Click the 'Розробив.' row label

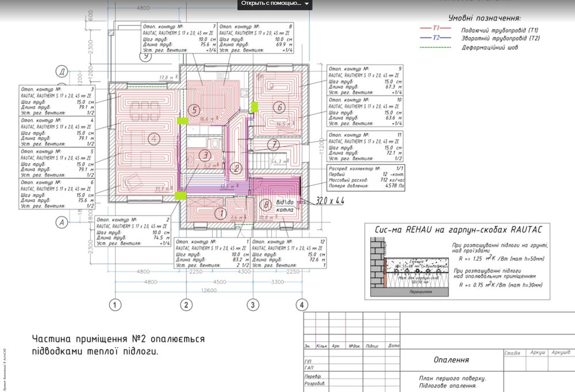pos(315,383)
